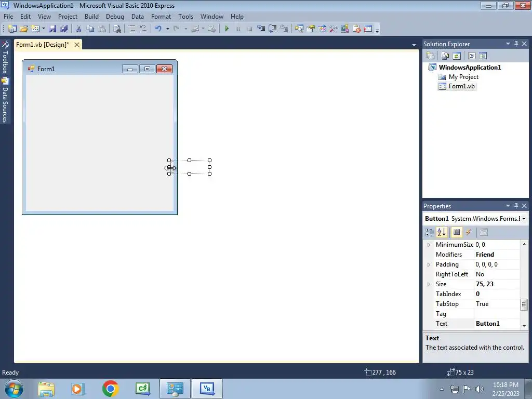Viewport: 532px width, 399px height.
Task: Click the Modifiers value Friend
Action: 485,255
